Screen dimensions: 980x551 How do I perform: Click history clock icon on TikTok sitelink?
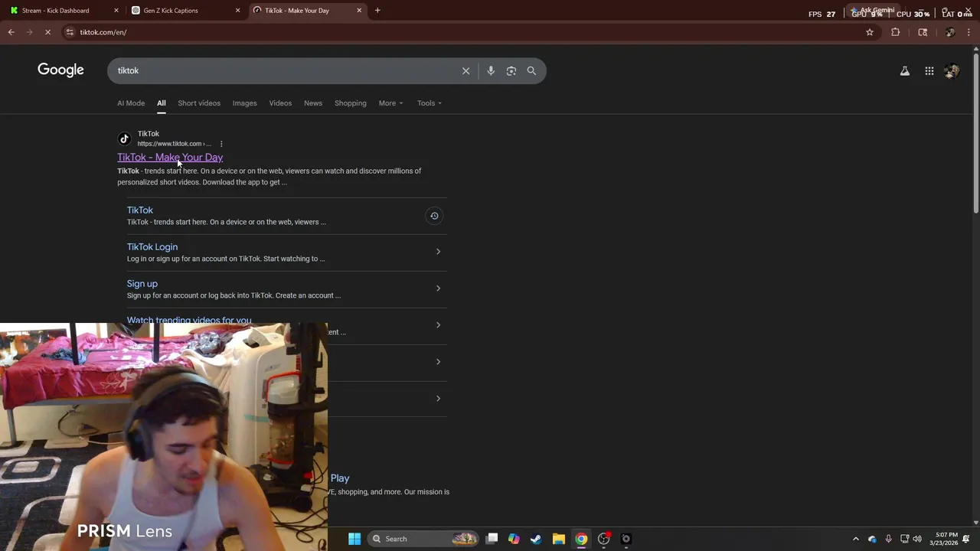pyautogui.click(x=434, y=216)
